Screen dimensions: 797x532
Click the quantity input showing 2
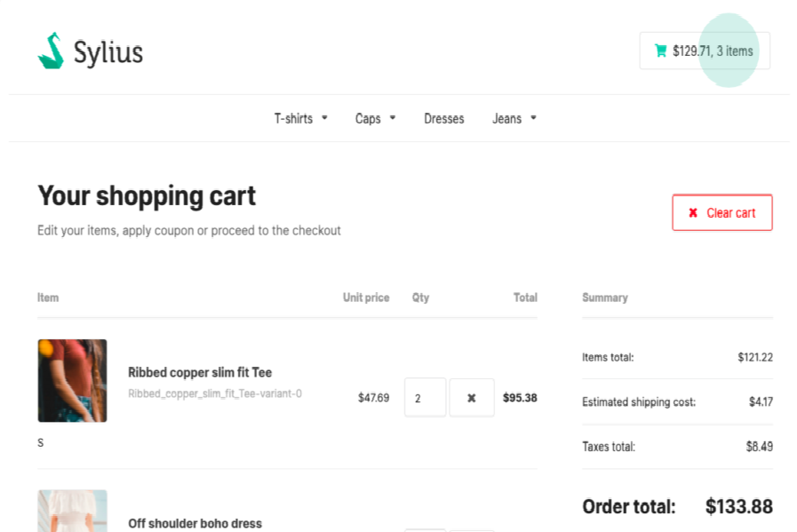click(x=425, y=397)
